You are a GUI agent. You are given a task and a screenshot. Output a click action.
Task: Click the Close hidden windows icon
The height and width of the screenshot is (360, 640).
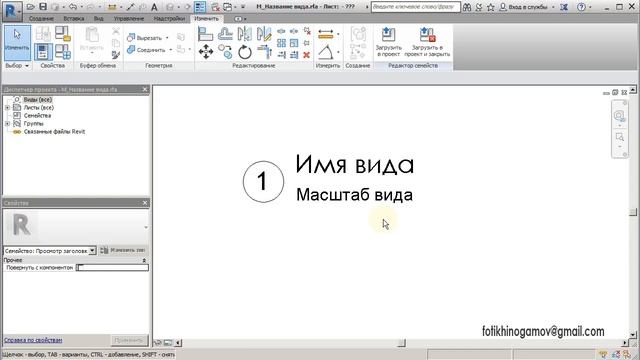tap(215, 7)
